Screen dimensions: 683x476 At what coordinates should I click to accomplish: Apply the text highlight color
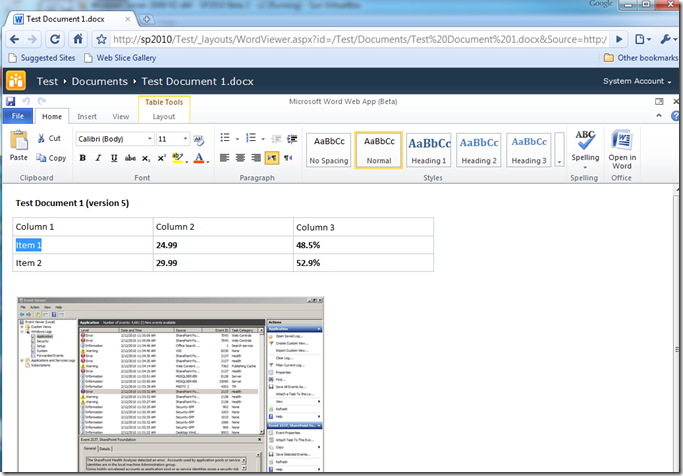coord(177,158)
